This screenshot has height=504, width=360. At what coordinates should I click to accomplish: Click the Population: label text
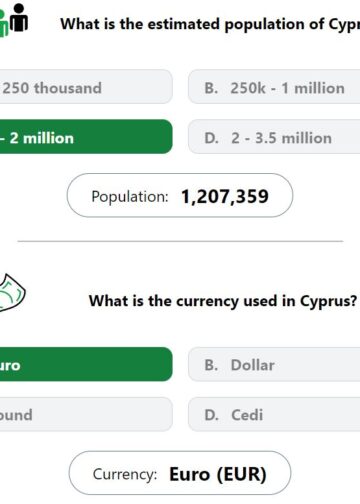click(x=130, y=196)
